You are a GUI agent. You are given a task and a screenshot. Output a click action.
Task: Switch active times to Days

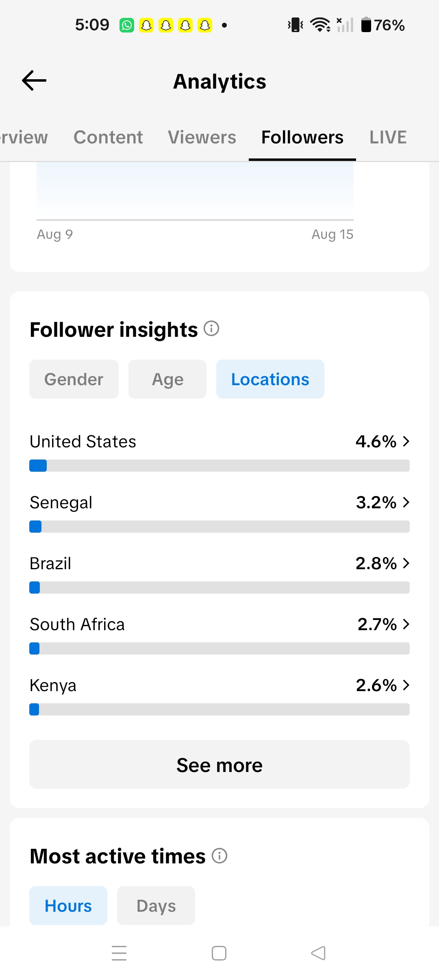156,906
